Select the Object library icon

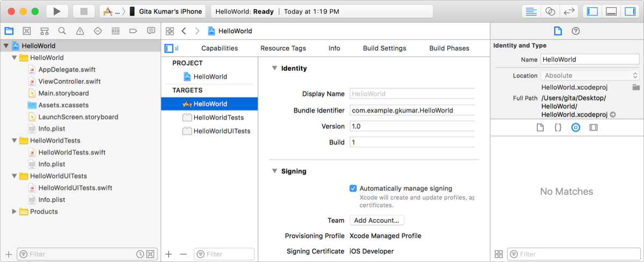coord(575,128)
